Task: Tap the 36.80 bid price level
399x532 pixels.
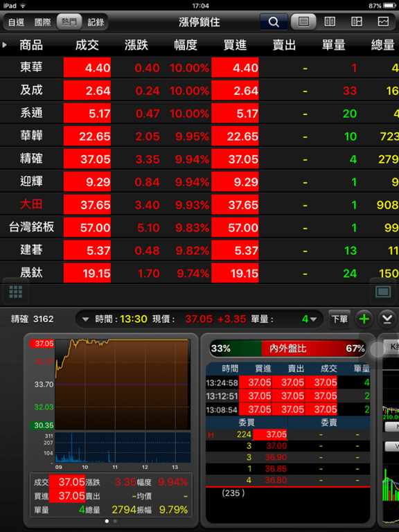Action: 276,480
